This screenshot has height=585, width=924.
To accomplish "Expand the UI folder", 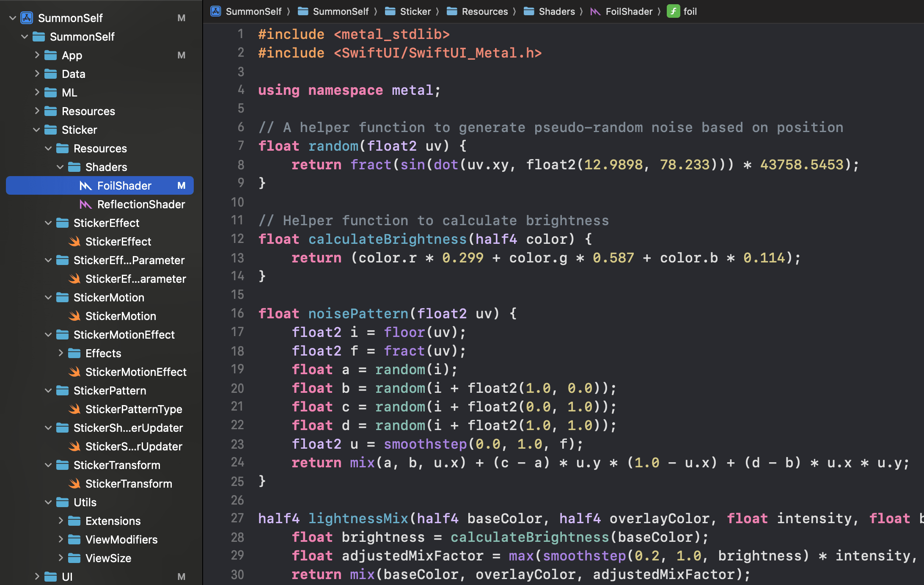I will coord(37,577).
